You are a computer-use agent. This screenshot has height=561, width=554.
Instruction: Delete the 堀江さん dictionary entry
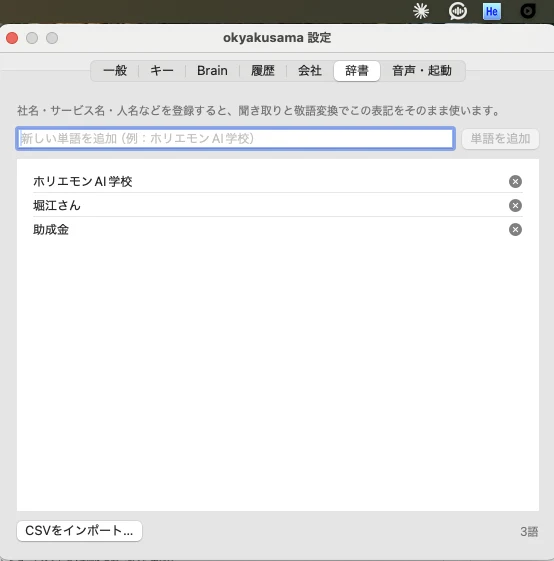click(515, 206)
